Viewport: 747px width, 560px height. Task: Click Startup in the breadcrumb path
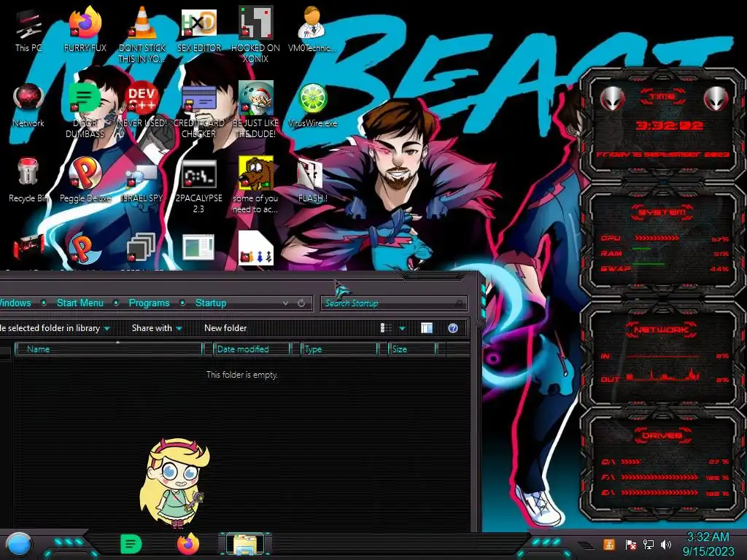(x=211, y=303)
